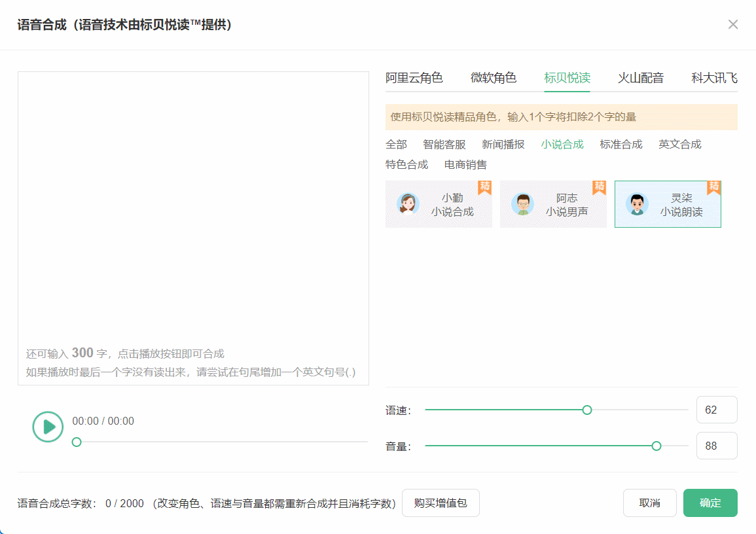Screen dimensions: 756x534
Task: Filter voices by 特色合成
Action: point(407,165)
